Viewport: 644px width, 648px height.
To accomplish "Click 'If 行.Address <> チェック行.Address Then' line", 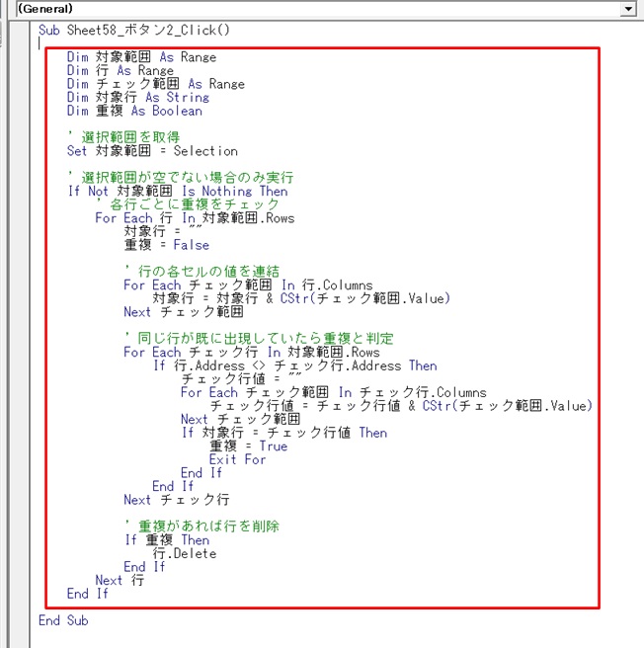I will (295, 365).
